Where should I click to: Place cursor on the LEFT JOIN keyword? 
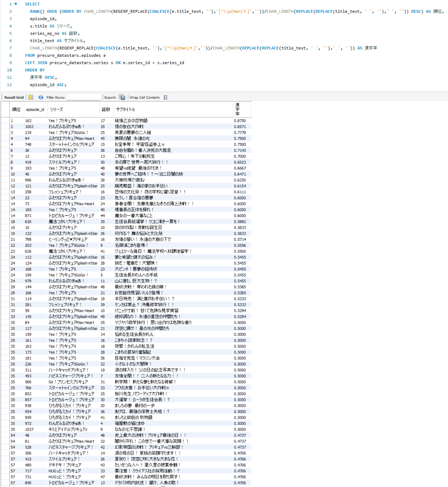pyautogui.click(x=36, y=63)
